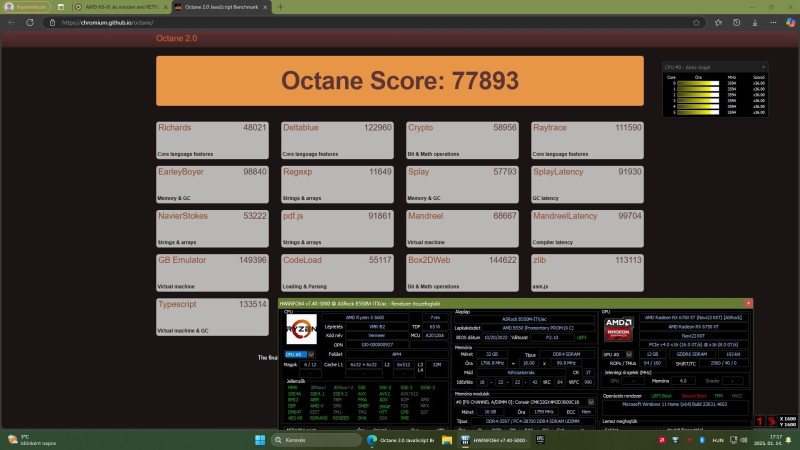Expand the CPU #0 selector dropdown in HWiNFO
800x450 pixels.
[x=311, y=354]
